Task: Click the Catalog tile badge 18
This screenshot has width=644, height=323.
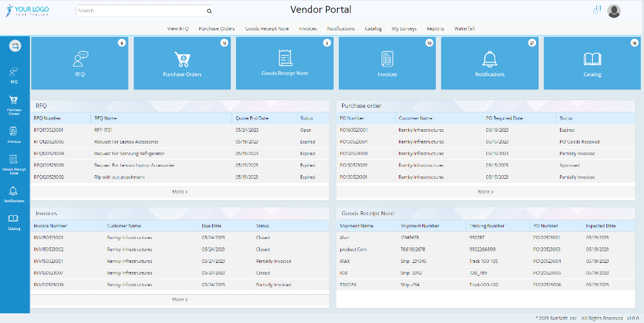Action: (x=634, y=43)
